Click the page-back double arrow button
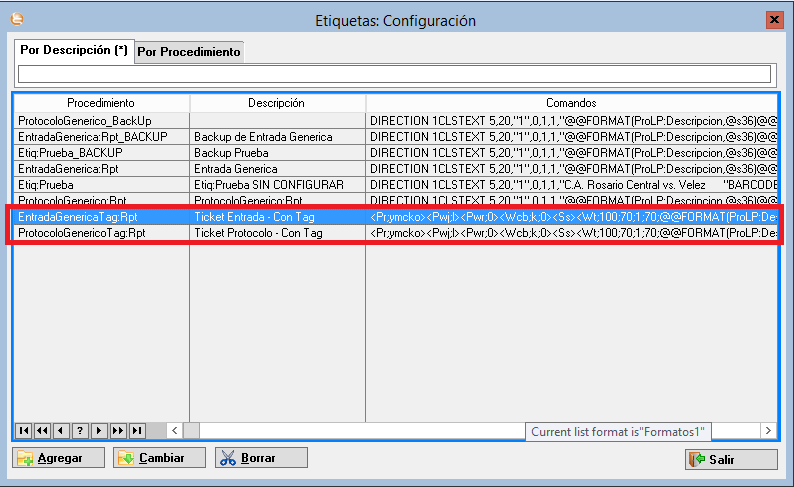 point(42,430)
